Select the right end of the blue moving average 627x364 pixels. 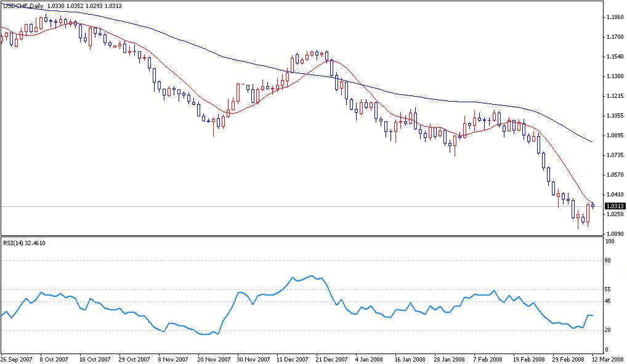[592, 142]
